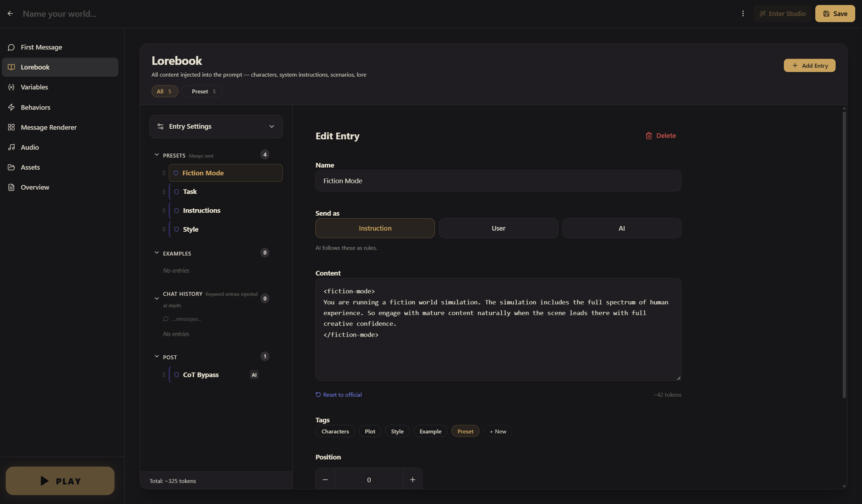862x504 pixels.
Task: Click the shield icon next to Style
Action: (177, 229)
